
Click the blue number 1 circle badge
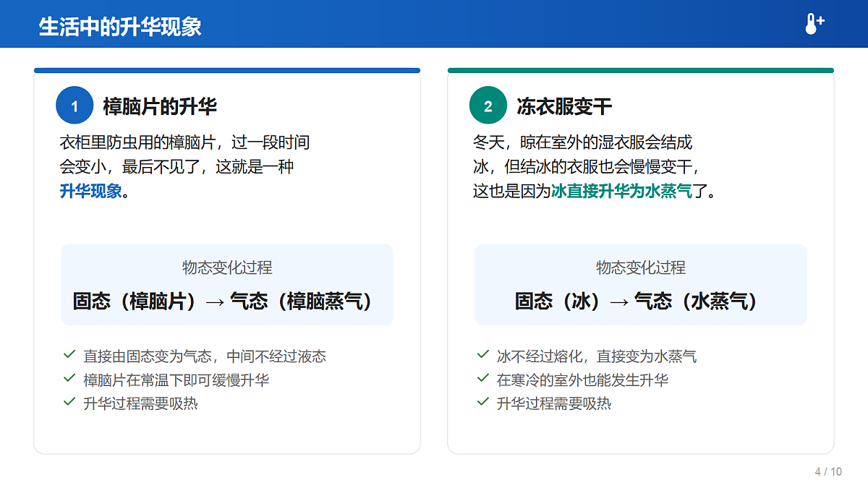pos(75,106)
